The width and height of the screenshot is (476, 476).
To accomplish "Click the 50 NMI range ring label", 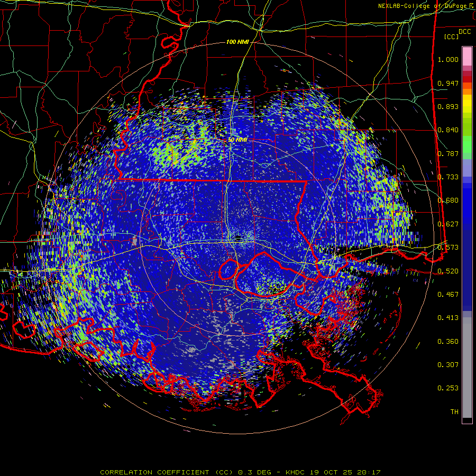I will (x=237, y=140).
